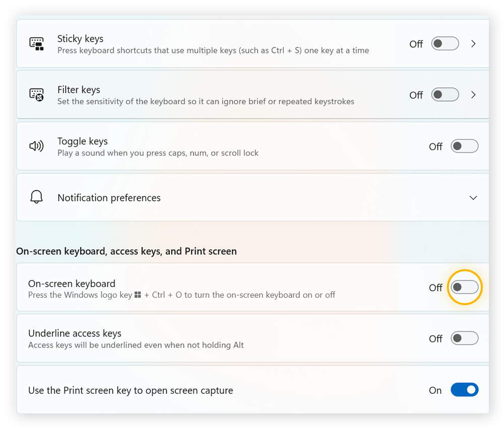504x429 pixels.
Task: Turn on the Sticky keys switch
Action: tap(445, 44)
